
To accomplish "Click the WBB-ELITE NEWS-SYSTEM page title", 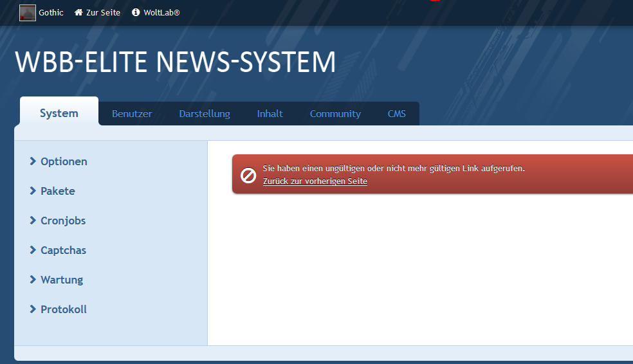I will 175,62.
